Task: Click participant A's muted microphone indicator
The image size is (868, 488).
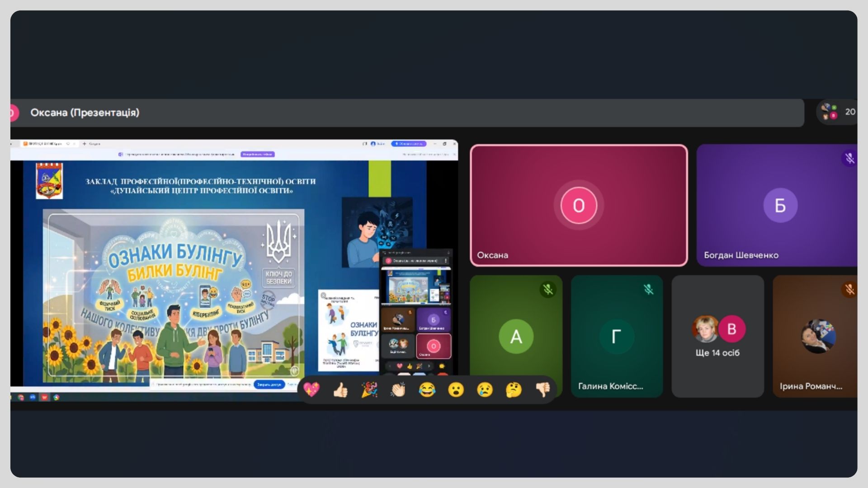Action: click(x=548, y=290)
